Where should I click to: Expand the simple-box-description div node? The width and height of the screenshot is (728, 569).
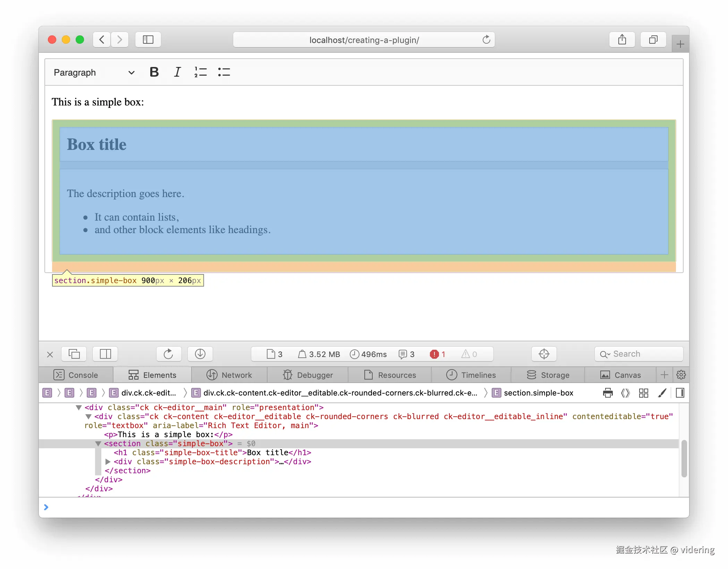click(x=108, y=462)
